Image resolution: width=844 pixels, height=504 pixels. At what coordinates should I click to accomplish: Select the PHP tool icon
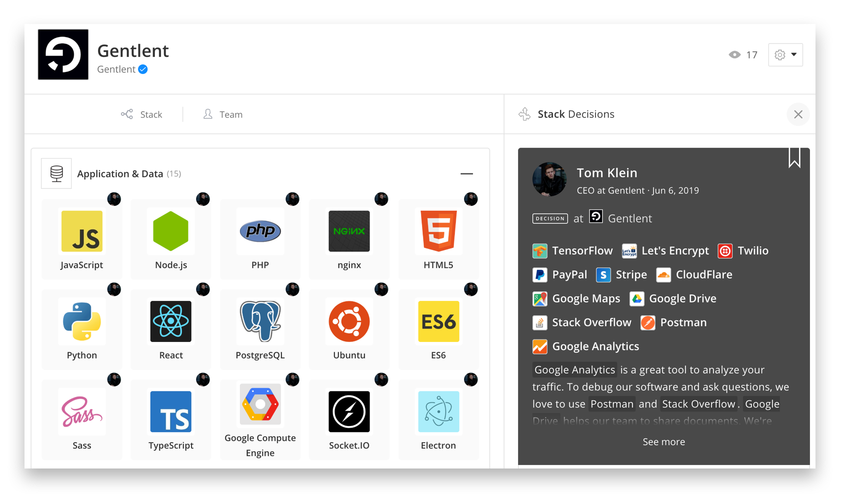pyautogui.click(x=260, y=231)
